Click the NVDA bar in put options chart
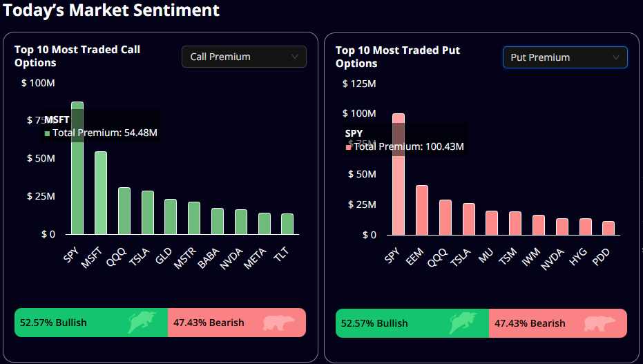This screenshot has height=364, width=643. (562, 227)
